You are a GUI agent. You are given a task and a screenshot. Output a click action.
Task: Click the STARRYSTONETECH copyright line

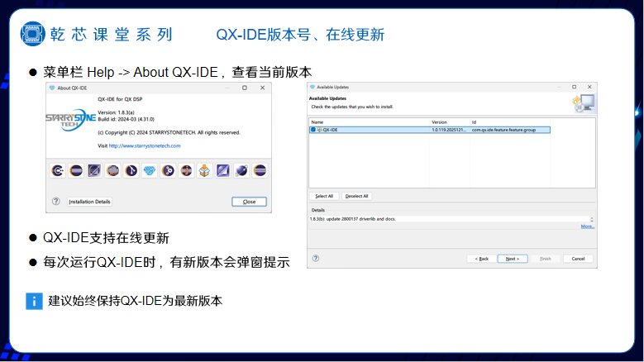(169, 132)
